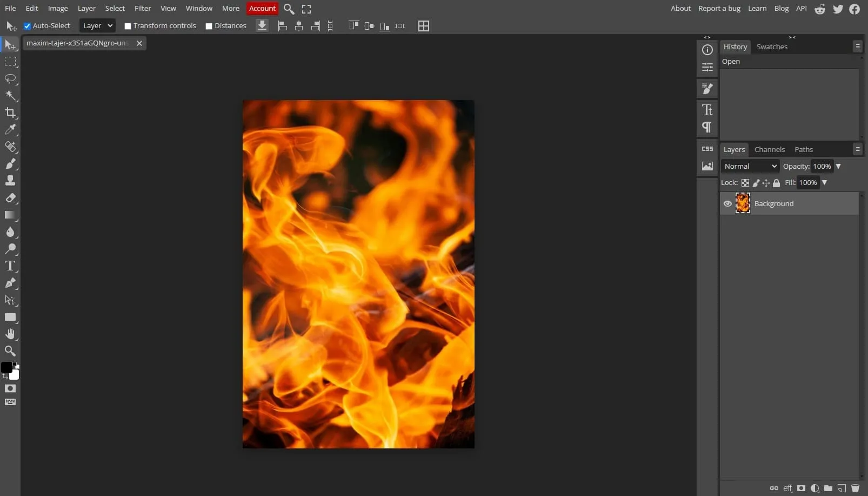Image resolution: width=868 pixels, height=496 pixels.
Task: Activate the Type tool
Action: [10, 266]
